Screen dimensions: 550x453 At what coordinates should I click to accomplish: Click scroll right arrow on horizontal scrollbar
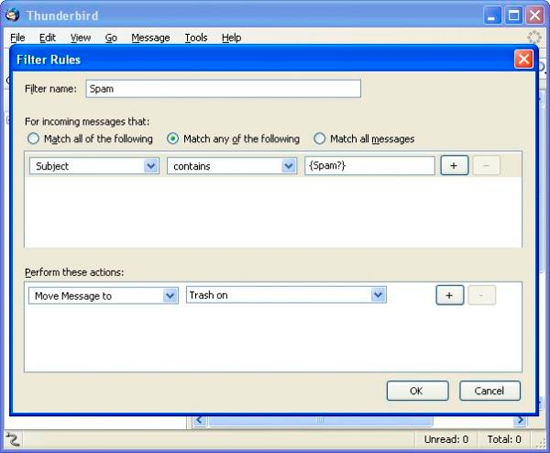tap(521, 420)
